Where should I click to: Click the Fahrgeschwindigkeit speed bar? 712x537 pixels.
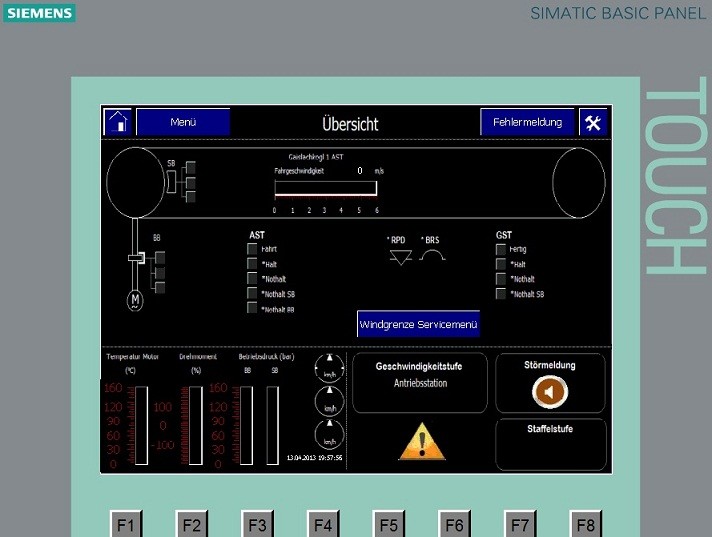(325, 188)
